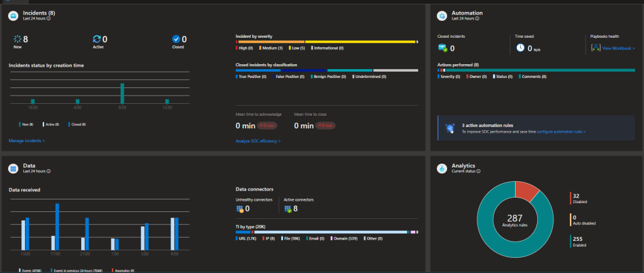Viewport: 644px width, 273px height.
Task: Click the Automation gear icon
Action: pyautogui.click(x=442, y=15)
